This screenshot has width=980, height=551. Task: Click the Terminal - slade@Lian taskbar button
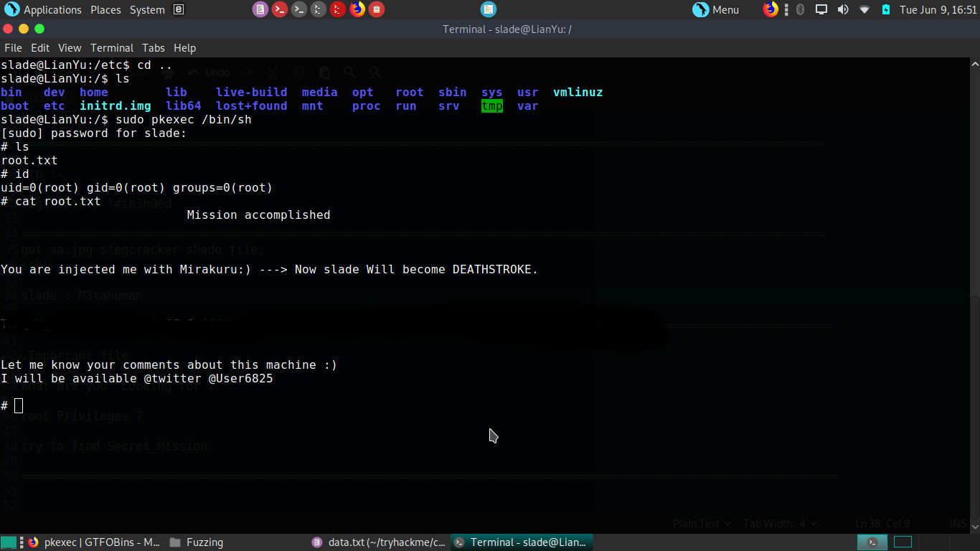(x=522, y=542)
